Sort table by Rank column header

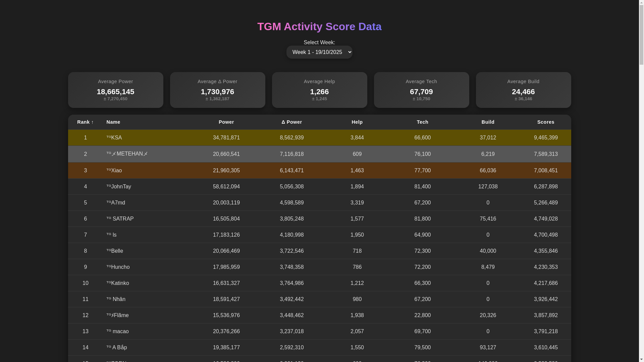(85, 122)
